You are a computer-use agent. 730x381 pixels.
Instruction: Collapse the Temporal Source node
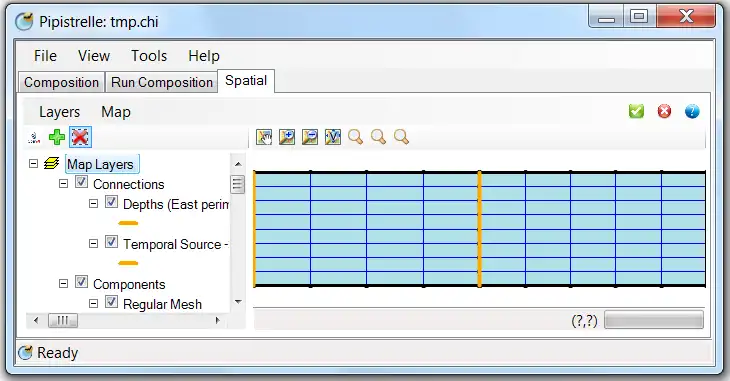[x=93, y=244]
